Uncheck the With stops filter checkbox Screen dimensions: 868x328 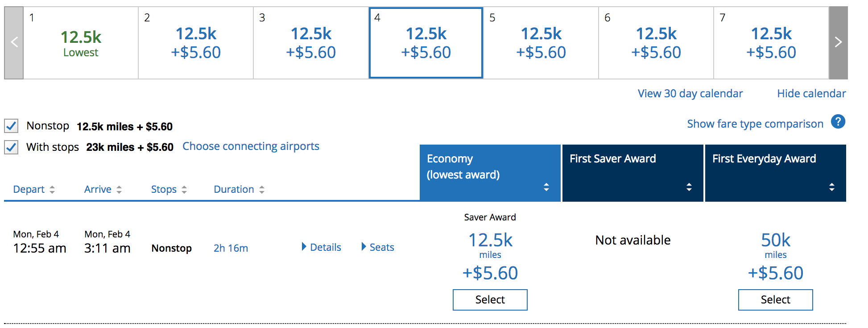[x=11, y=147]
